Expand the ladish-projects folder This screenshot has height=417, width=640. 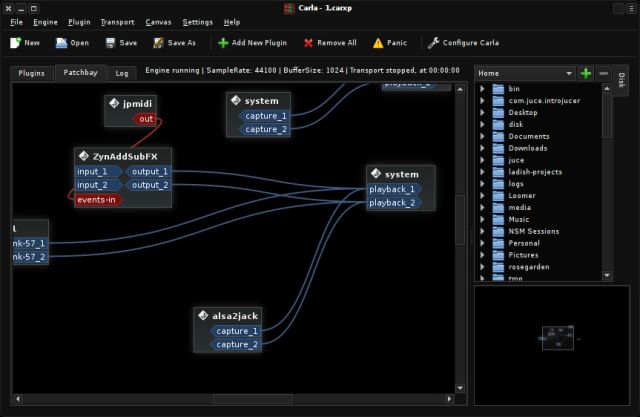(482, 172)
